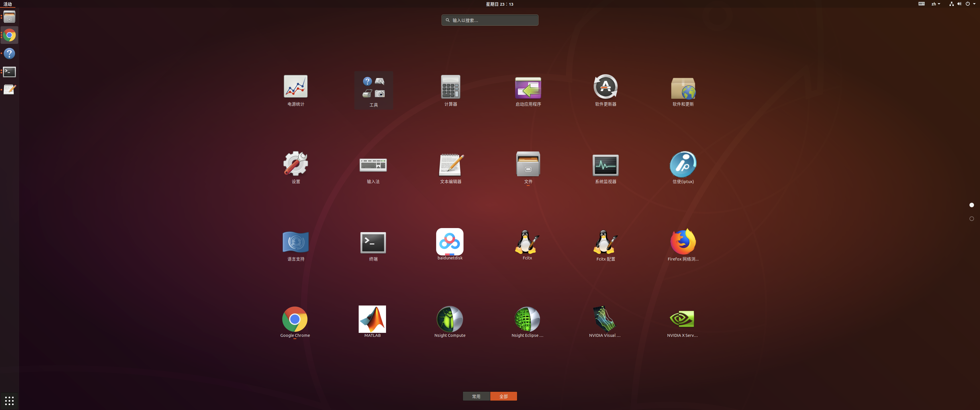Expand the system power menu
Image resolution: width=980 pixels, height=410 pixels.
[x=969, y=4]
